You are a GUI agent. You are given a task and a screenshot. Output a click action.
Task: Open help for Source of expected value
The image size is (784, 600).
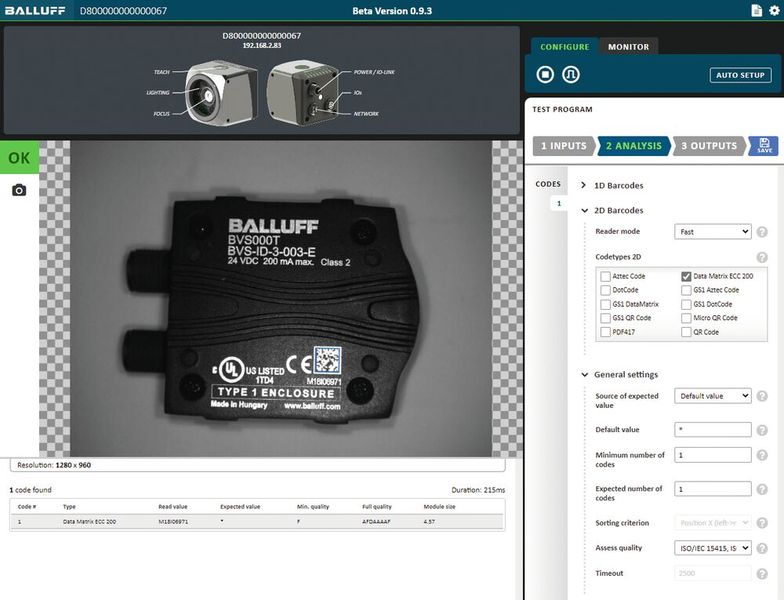[x=762, y=396]
